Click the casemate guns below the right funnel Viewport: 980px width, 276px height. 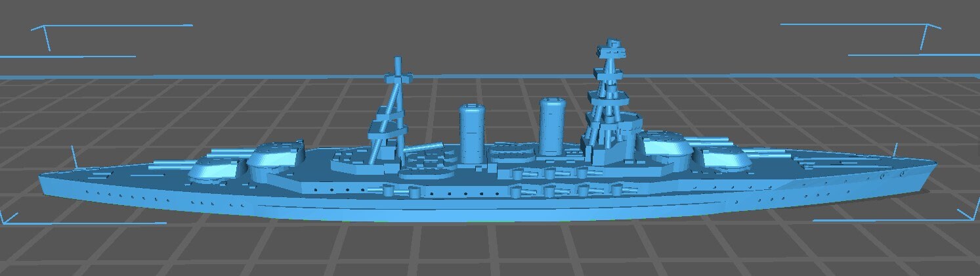coord(550,173)
